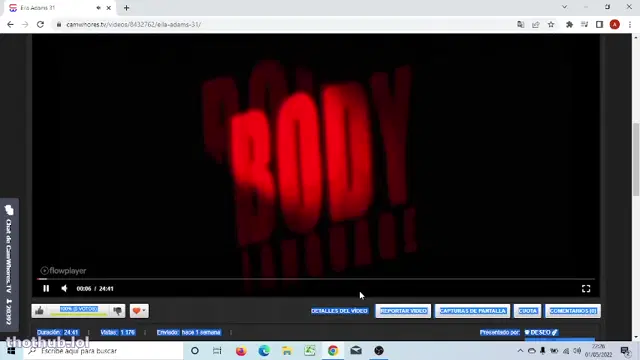Open OBS Studio from the taskbar
Viewport: 640px width, 360px height.
point(379,351)
